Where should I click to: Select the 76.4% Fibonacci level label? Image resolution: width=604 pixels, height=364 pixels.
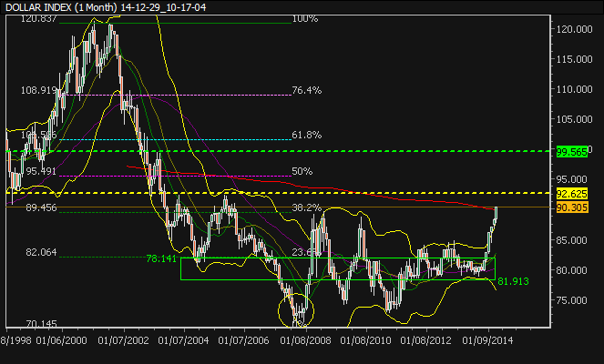coord(306,91)
